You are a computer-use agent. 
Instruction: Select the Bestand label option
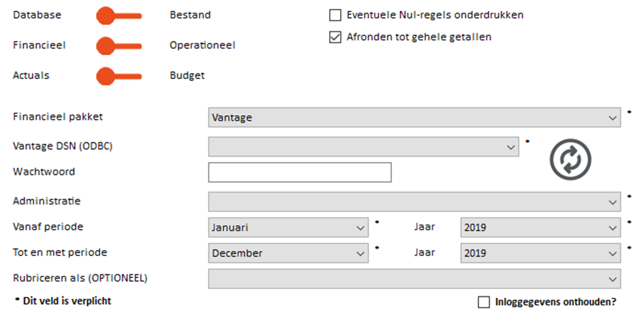(x=190, y=15)
